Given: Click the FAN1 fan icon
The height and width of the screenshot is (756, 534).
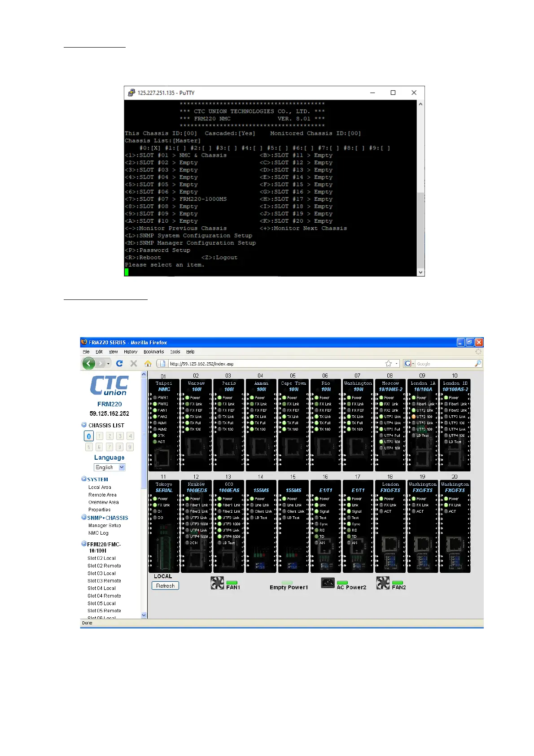Looking at the screenshot, I should click(217, 583).
